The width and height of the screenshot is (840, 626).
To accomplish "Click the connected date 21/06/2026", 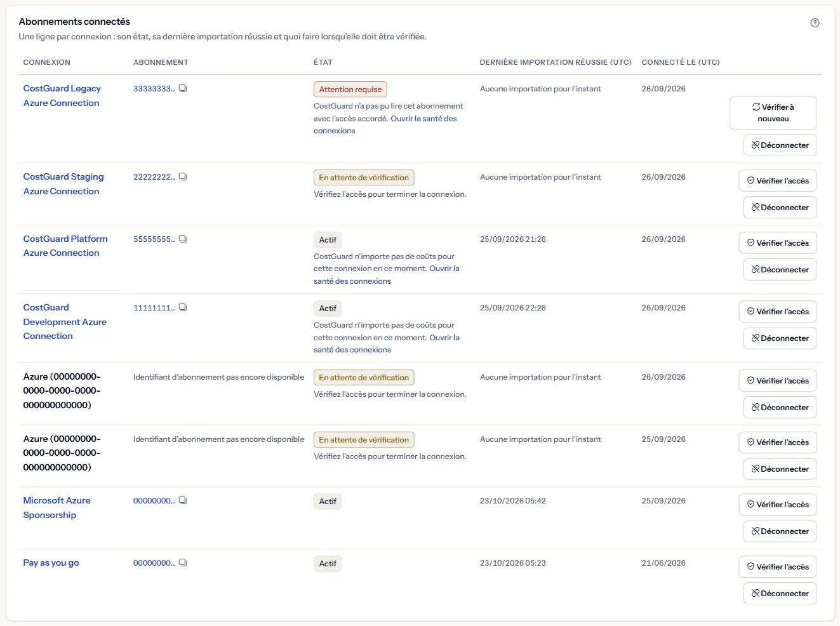I will pos(663,563).
